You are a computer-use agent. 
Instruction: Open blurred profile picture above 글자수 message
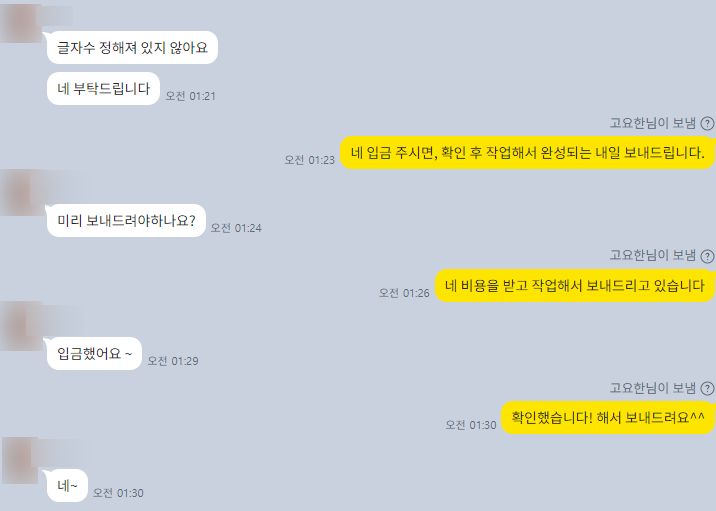[x=21, y=23]
